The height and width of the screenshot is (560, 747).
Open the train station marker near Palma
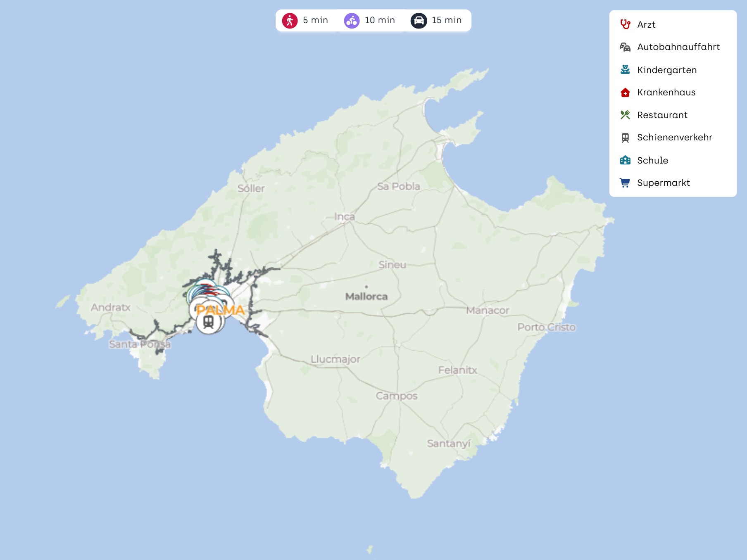(x=208, y=322)
